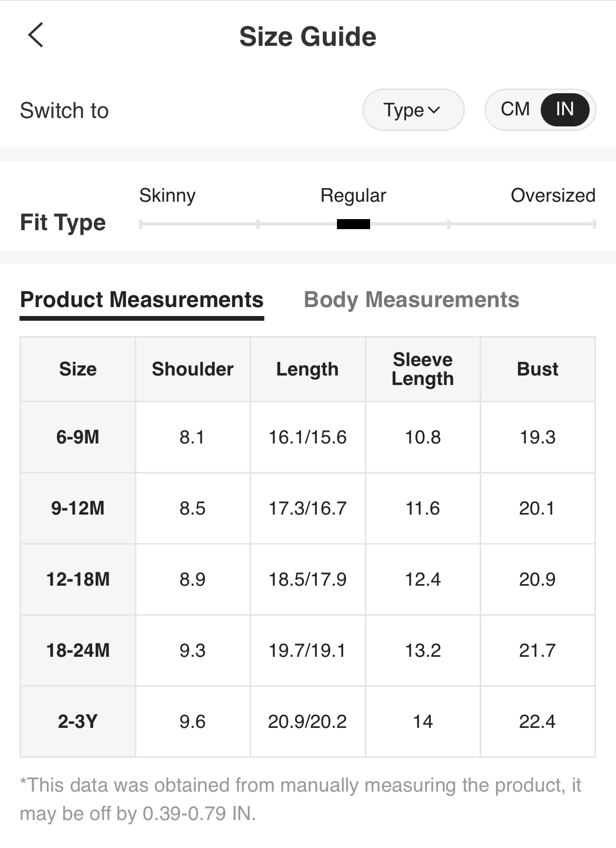Screen dimensions: 616x848
Task: Select the 9-12M size row
Action: click(78, 508)
